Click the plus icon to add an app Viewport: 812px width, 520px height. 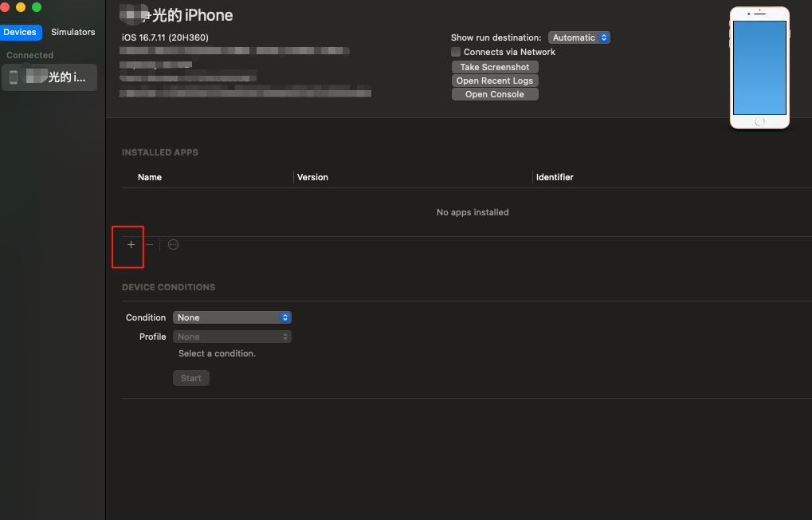tap(131, 245)
